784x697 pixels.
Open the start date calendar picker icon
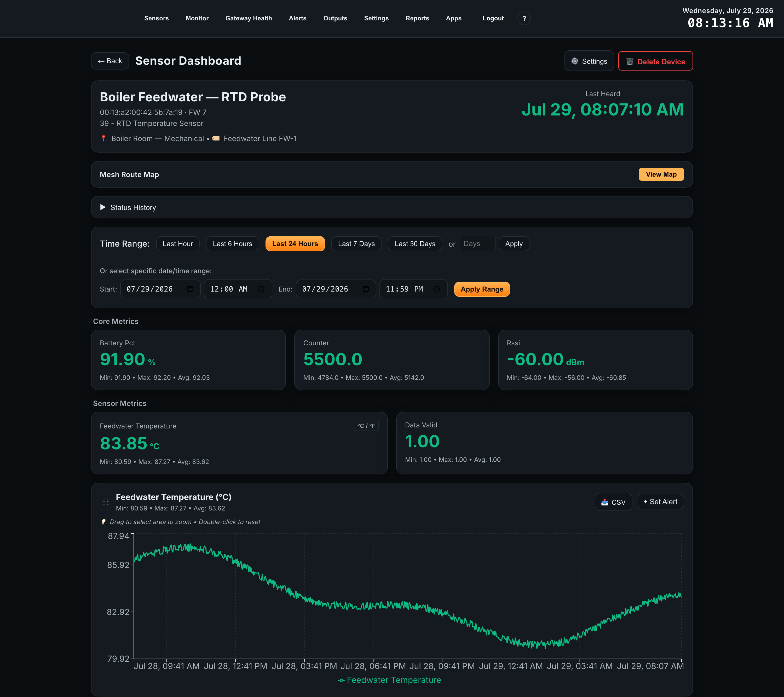pos(190,289)
